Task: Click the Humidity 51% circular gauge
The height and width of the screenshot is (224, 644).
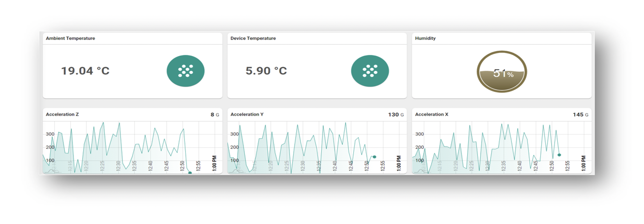Action: coord(502,72)
